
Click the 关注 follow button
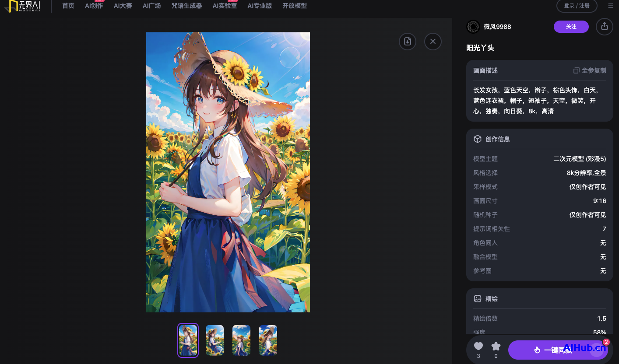[x=571, y=26]
